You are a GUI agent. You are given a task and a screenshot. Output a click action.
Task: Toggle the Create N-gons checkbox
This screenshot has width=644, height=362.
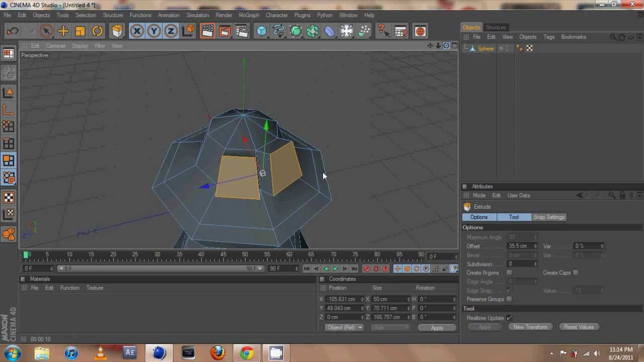(509, 273)
